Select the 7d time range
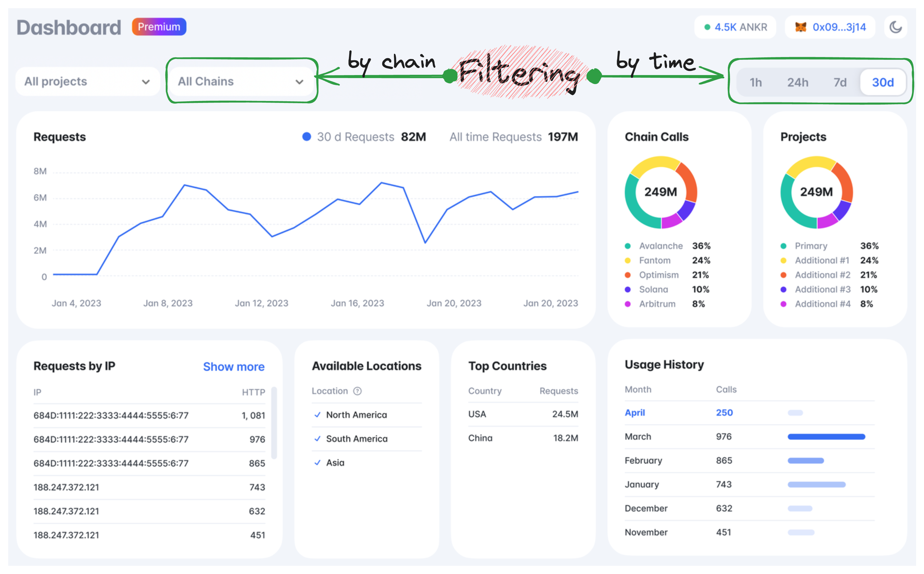Screen dimensions: 924x574 click(840, 82)
